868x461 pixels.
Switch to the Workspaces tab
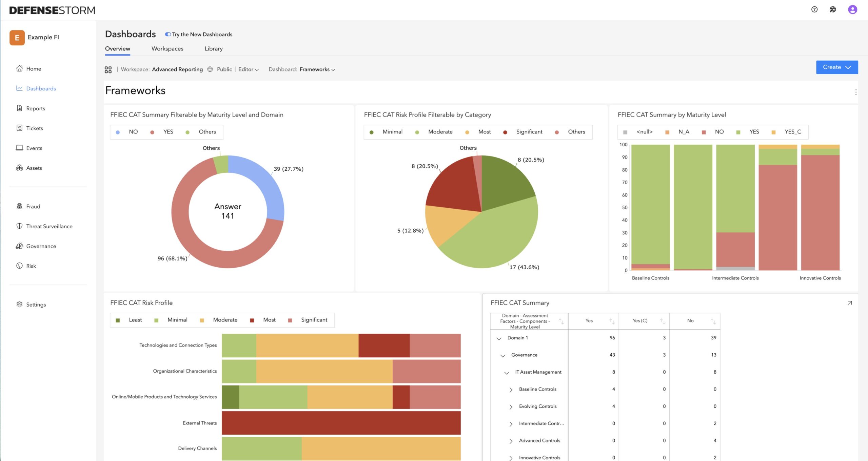[x=167, y=48]
